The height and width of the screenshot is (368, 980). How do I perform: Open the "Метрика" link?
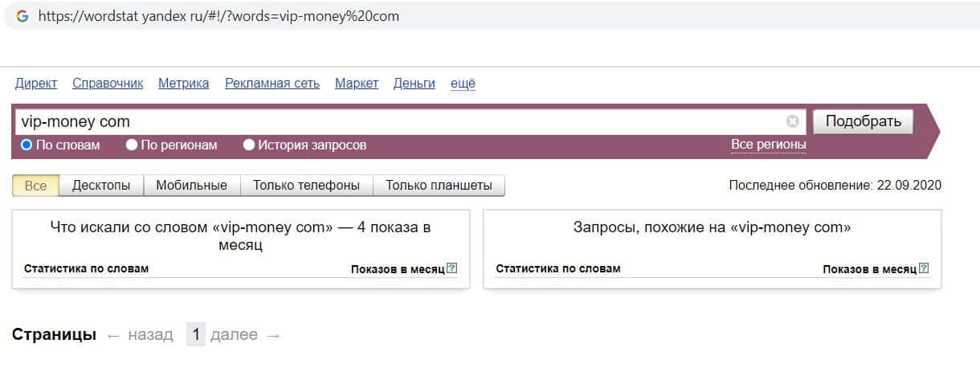[183, 83]
